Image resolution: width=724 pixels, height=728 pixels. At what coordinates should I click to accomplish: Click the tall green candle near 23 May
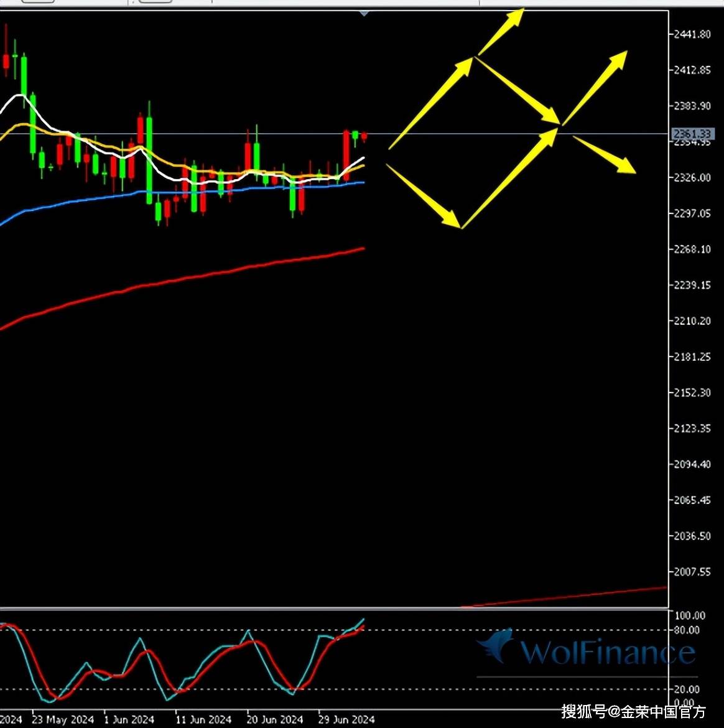click(x=24, y=76)
